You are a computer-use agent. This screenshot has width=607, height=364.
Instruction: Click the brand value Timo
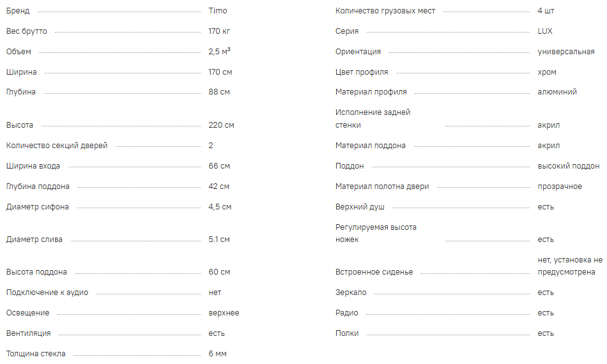tap(217, 11)
